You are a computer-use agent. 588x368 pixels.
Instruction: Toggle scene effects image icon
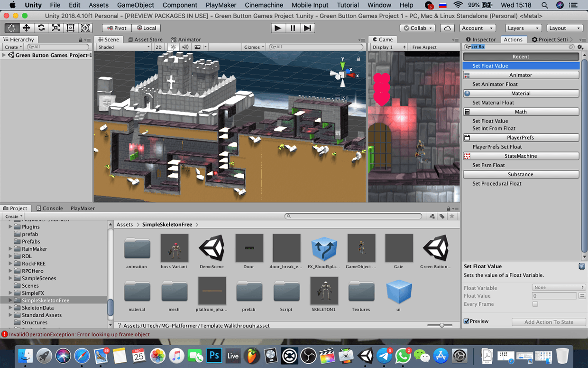pos(198,47)
